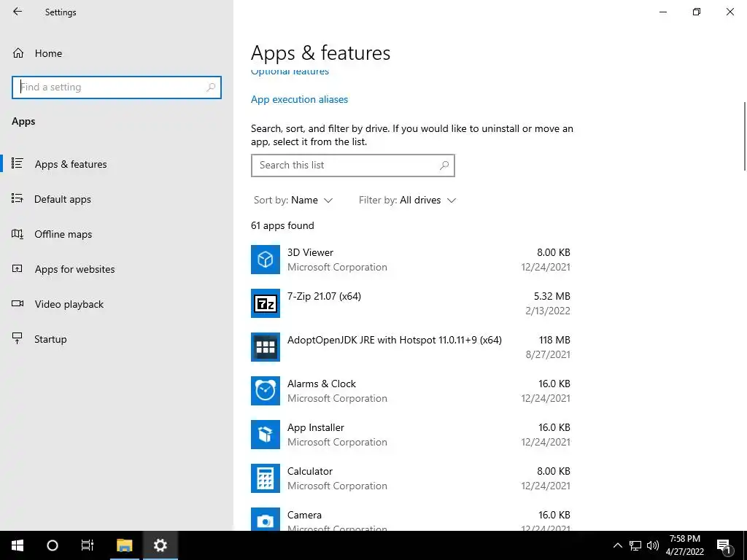Click the back arrow in Settings

pos(18,12)
